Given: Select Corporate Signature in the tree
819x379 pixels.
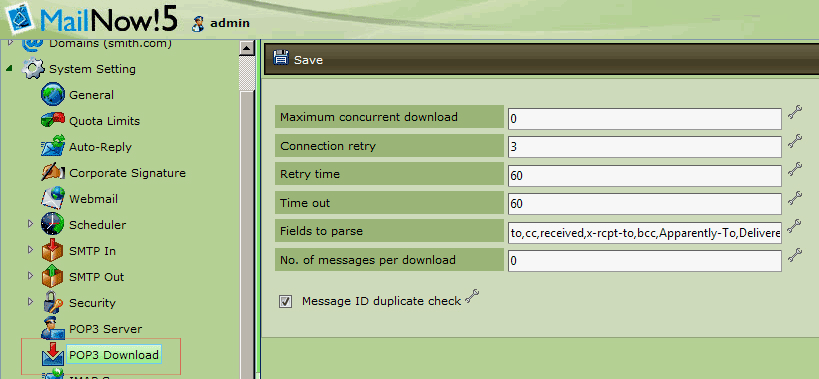Looking at the screenshot, I should tap(127, 173).
